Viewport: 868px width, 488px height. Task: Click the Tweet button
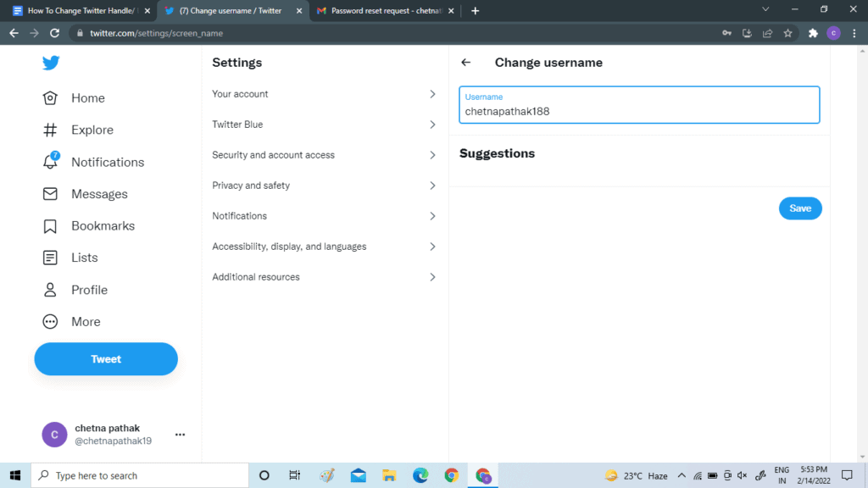(x=106, y=359)
